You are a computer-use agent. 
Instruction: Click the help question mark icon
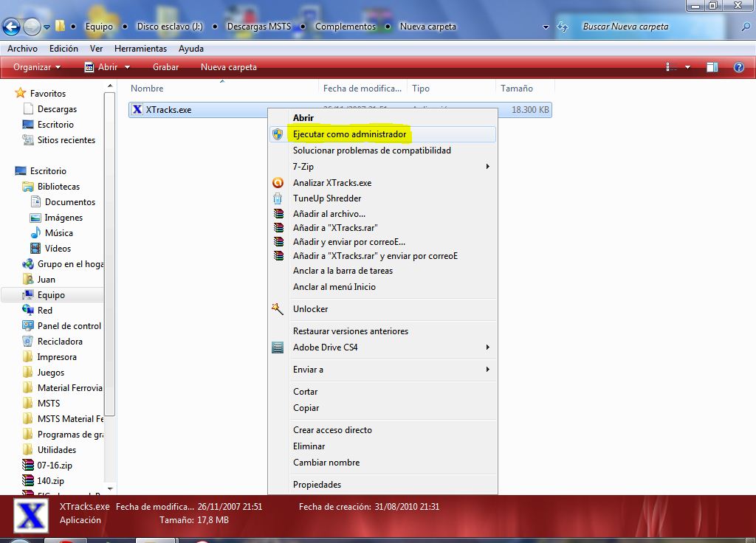[738, 67]
